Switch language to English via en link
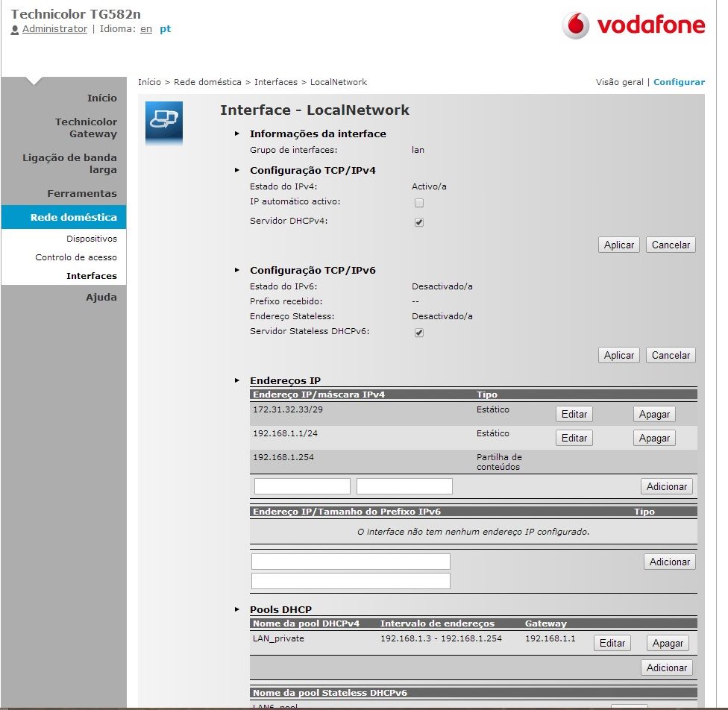Viewport: 728px width, 710px height. [x=146, y=29]
